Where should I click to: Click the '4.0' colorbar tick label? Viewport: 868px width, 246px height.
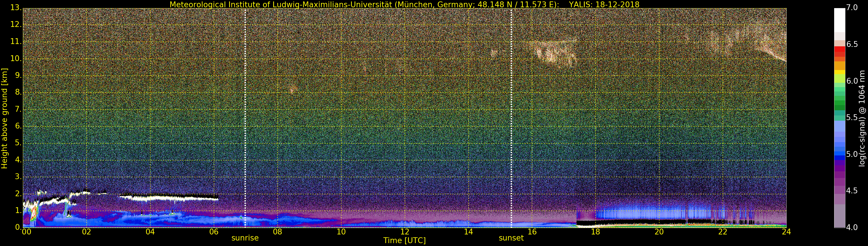(x=852, y=227)
